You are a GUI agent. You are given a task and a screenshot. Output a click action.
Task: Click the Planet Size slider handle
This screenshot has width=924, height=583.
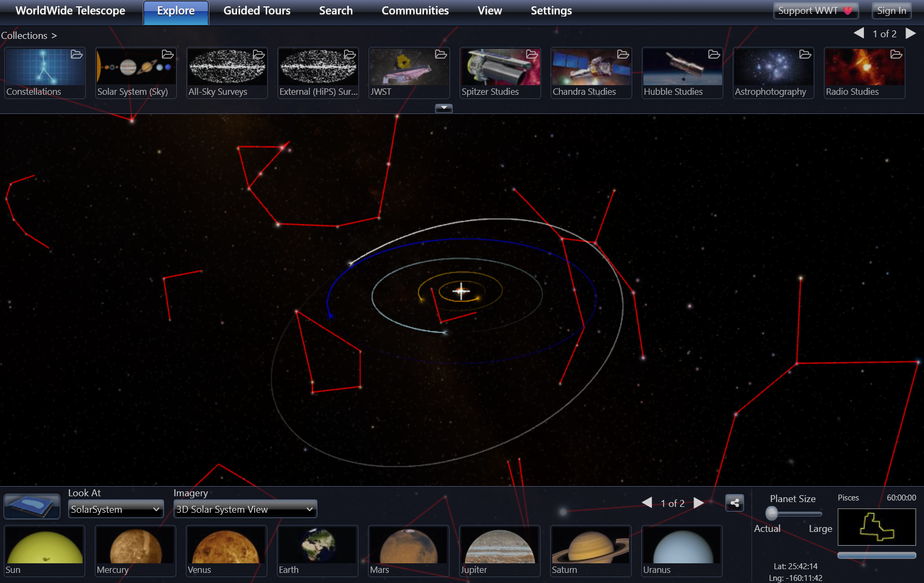772,513
